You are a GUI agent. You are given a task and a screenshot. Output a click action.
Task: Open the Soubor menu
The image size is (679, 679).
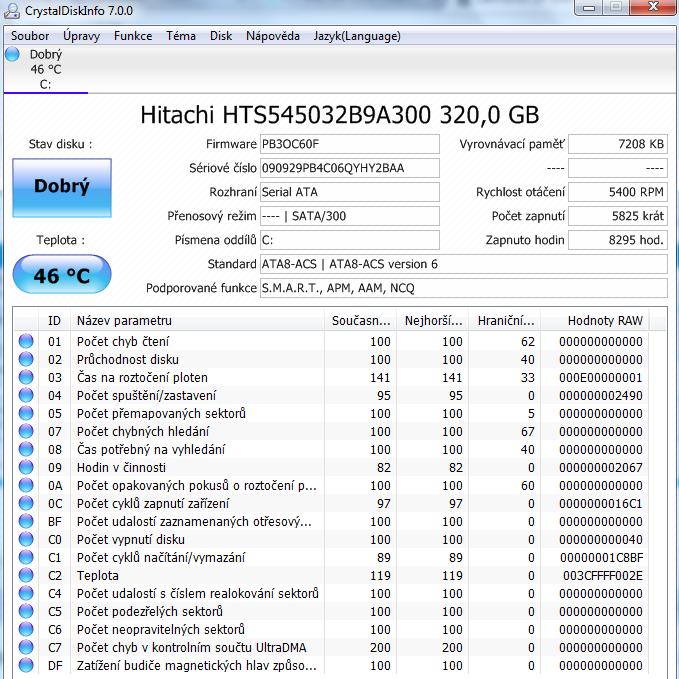[30, 36]
